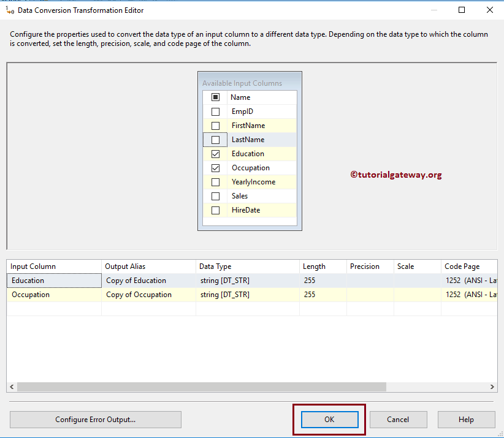Click the right arrow of the horizontal scrollbar

(x=492, y=387)
